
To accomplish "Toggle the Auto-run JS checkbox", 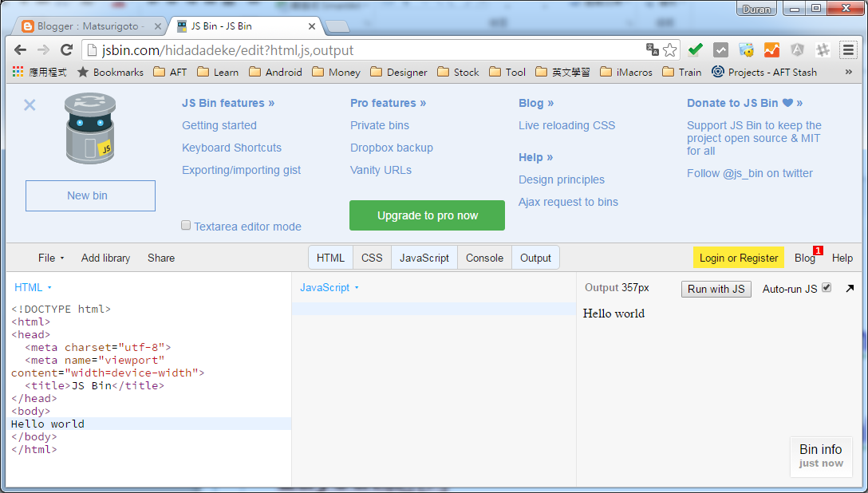I will point(827,287).
